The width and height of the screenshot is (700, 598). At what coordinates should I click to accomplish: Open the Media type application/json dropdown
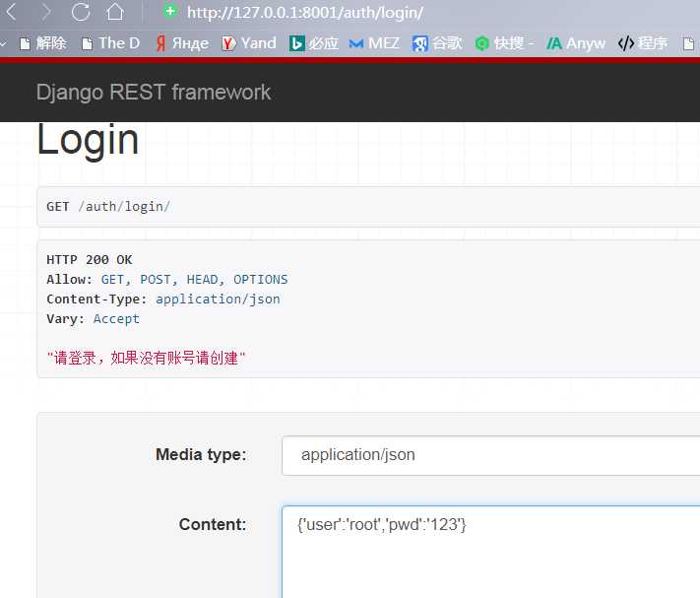coord(490,455)
